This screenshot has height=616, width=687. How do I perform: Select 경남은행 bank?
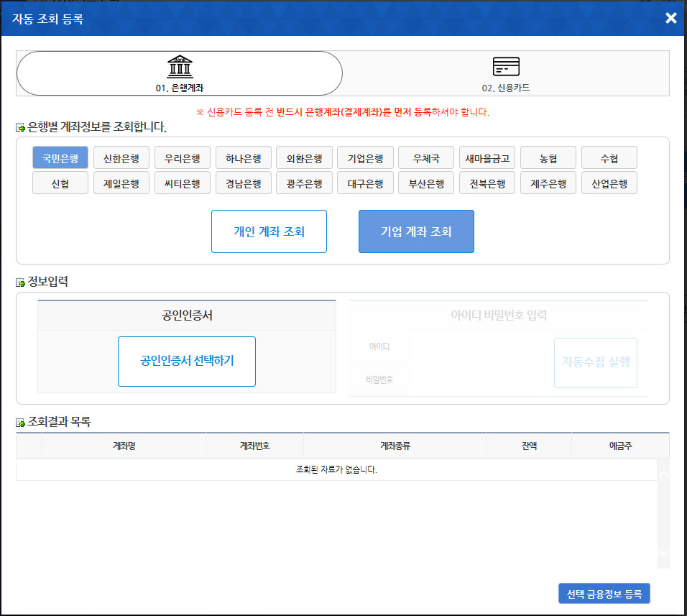(243, 183)
